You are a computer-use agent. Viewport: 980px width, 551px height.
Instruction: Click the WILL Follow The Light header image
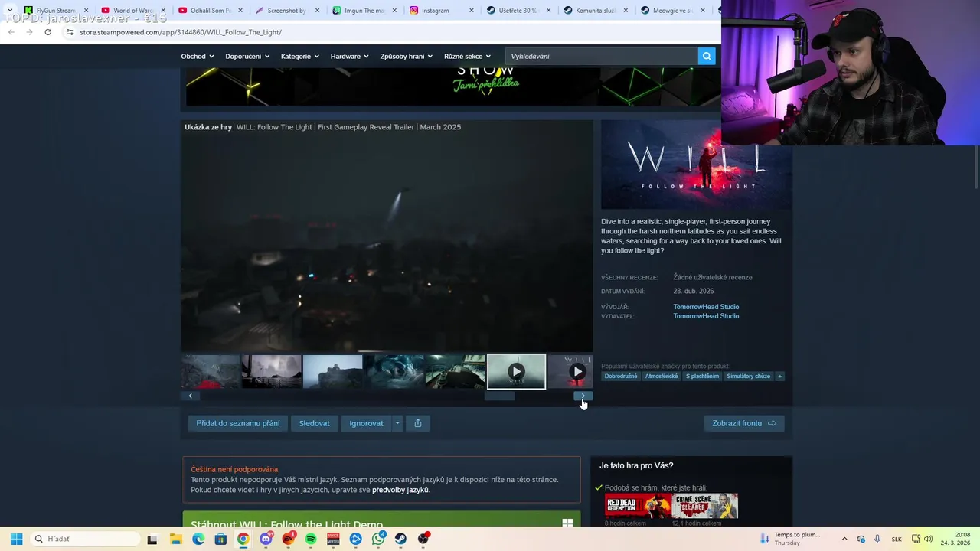[x=697, y=165]
